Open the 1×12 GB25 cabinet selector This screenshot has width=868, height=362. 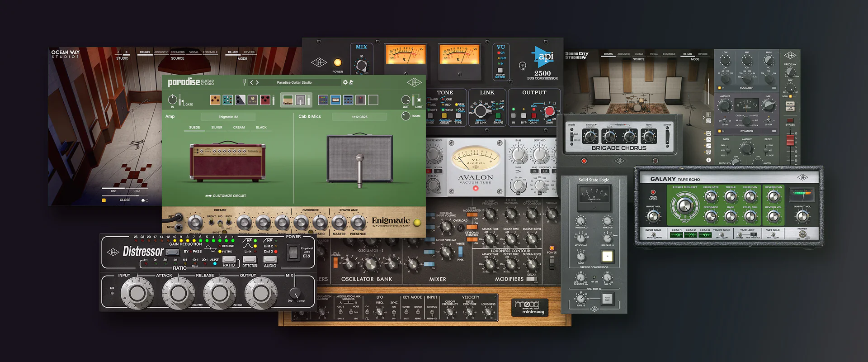[360, 117]
